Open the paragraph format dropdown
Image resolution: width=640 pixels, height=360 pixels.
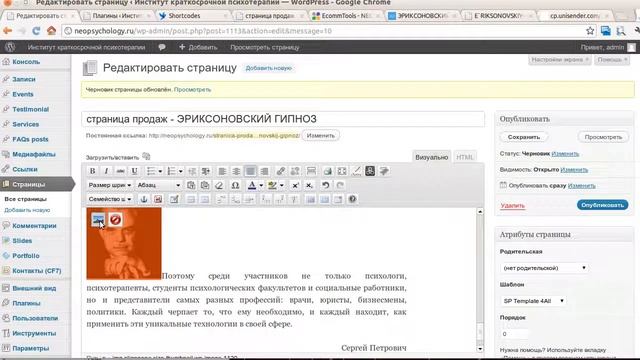click(159, 185)
